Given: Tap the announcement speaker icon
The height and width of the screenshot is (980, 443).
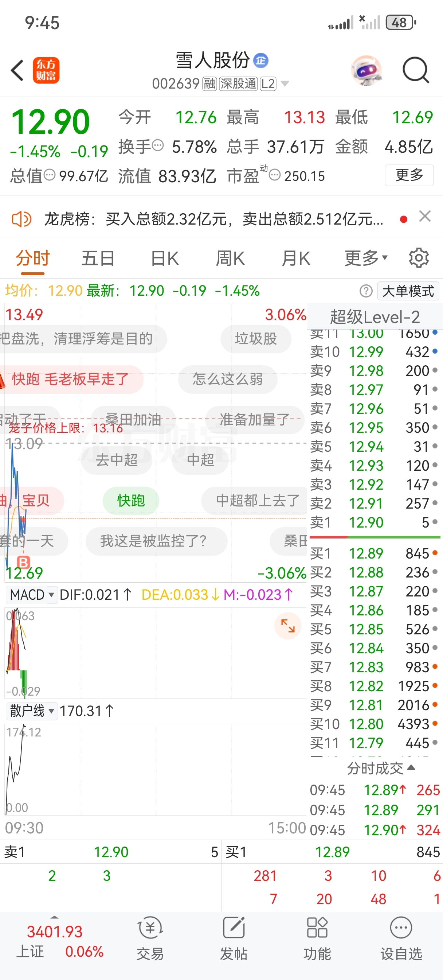Looking at the screenshot, I should click(x=21, y=219).
